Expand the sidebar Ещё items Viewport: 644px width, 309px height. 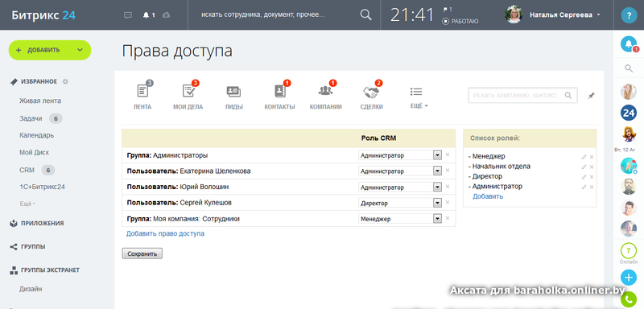(x=27, y=204)
